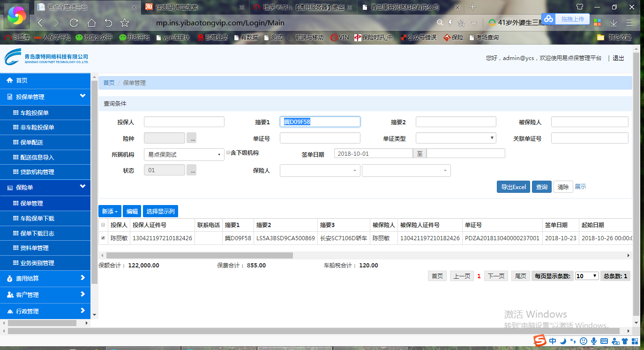Bookmark the page with the toolbar star icon
Viewport: 644px width, 350px height.
[x=125, y=23]
